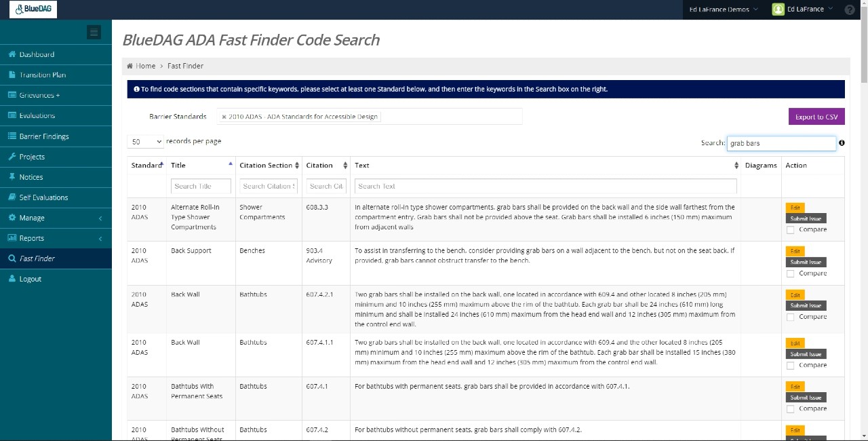Viewport: 868px width, 441px height.
Task: Click Submit Issue for Back Wall 607.4.1.1
Action: click(806, 354)
